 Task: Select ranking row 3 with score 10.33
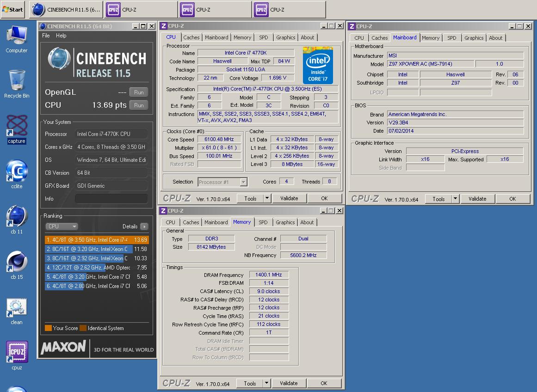click(x=97, y=258)
